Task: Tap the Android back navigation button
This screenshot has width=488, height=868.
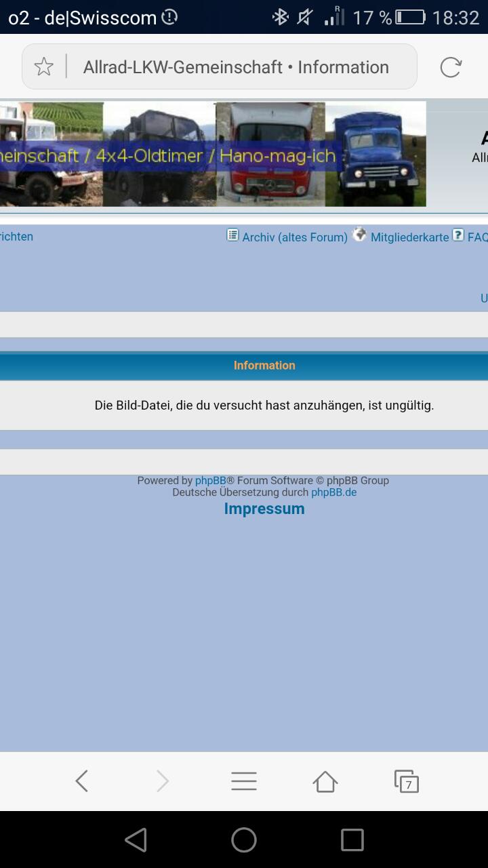Action: [x=136, y=840]
